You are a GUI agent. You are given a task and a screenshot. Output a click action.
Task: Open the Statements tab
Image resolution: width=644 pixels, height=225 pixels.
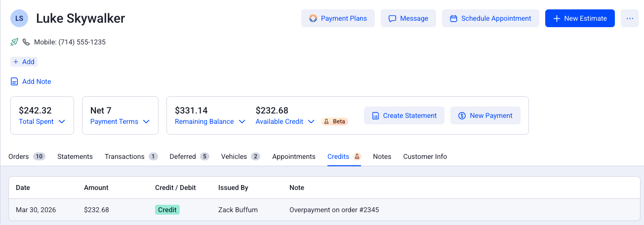click(x=75, y=156)
